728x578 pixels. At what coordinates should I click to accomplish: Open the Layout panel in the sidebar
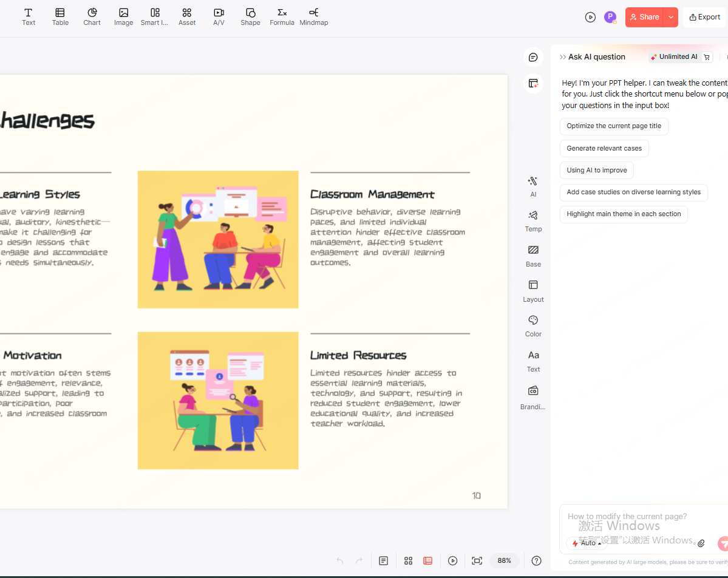532,291
